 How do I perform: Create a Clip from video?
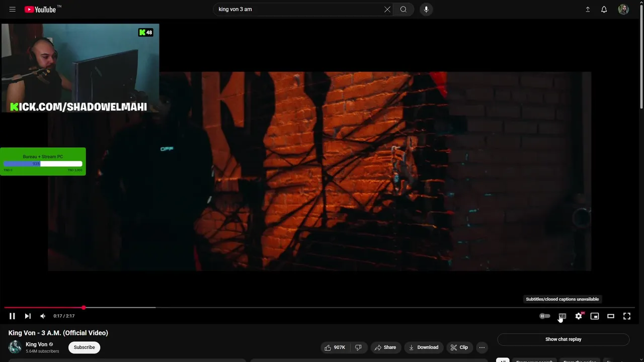(x=459, y=347)
